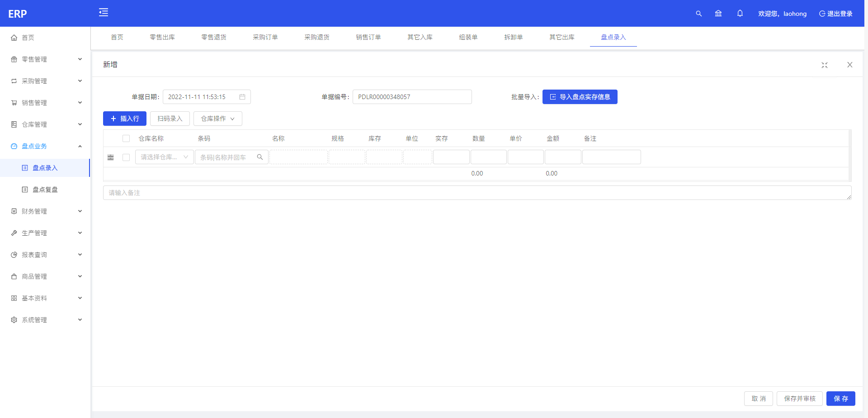Screen dimensions: 868x418
Task: Click the shopping cart icon beside 销售管理
Action: tap(14, 103)
